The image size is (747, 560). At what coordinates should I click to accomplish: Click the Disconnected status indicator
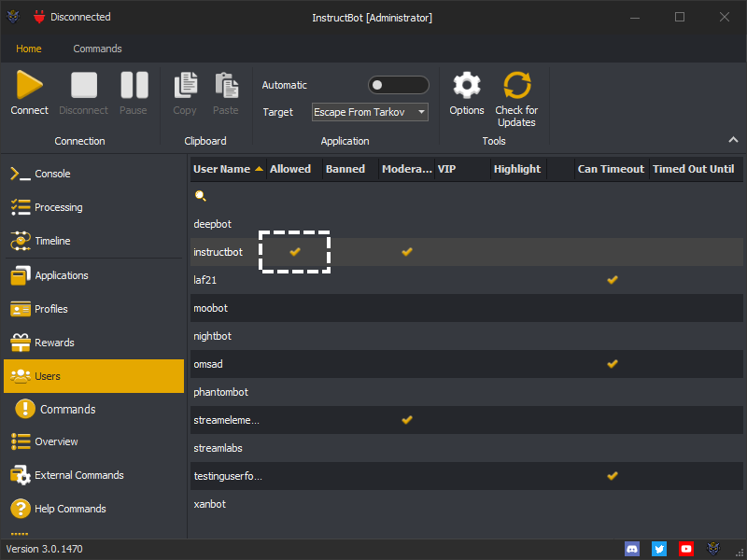(x=72, y=17)
